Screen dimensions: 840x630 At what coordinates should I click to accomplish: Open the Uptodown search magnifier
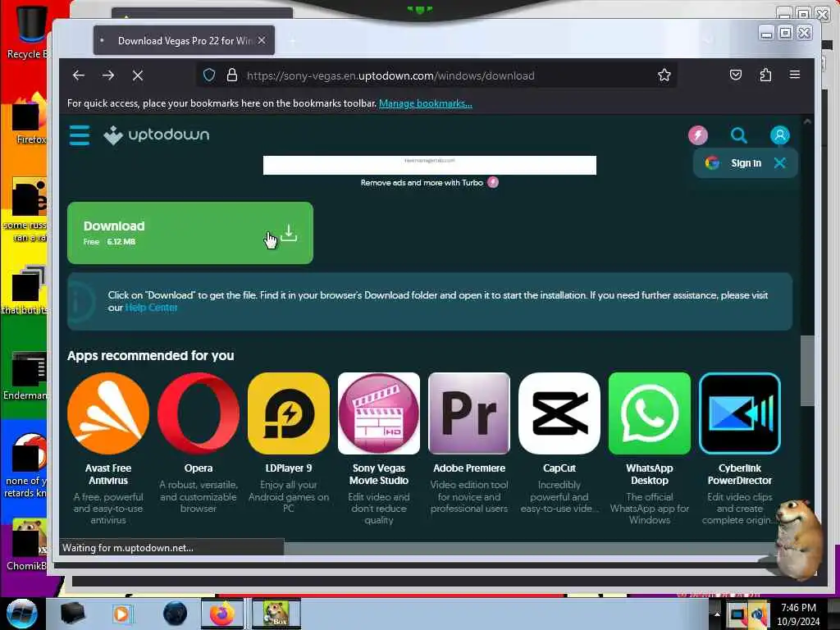coord(739,135)
